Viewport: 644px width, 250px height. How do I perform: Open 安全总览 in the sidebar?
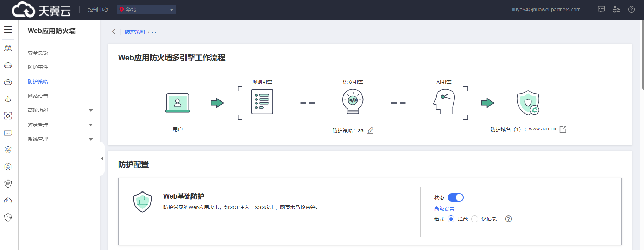point(38,53)
